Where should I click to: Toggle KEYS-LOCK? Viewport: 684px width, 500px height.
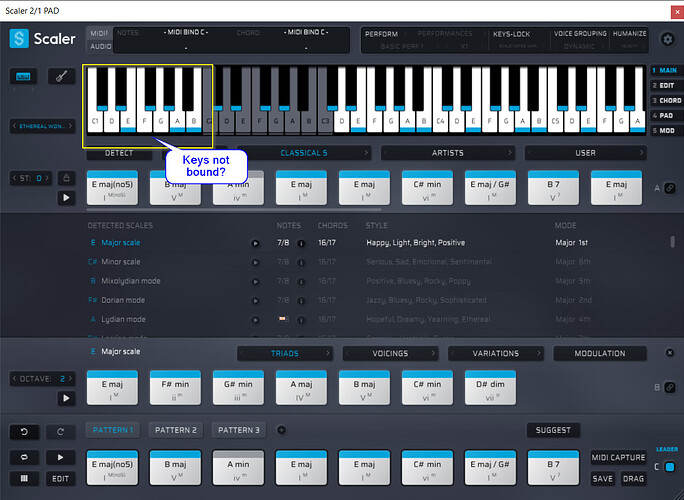coord(511,34)
